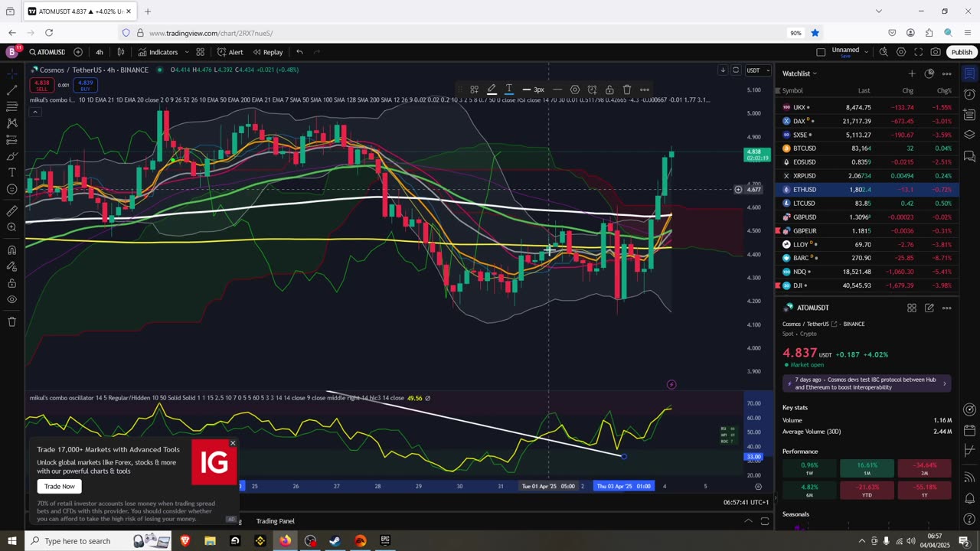Open more options in drawing toolbar
The width and height of the screenshot is (980, 551).
[x=645, y=90]
